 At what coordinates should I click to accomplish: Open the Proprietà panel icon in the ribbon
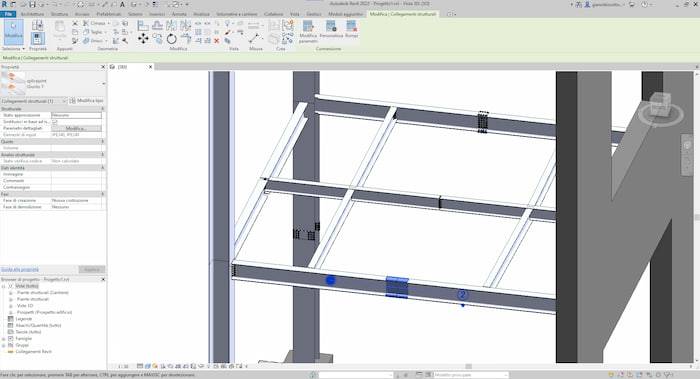tap(38, 39)
